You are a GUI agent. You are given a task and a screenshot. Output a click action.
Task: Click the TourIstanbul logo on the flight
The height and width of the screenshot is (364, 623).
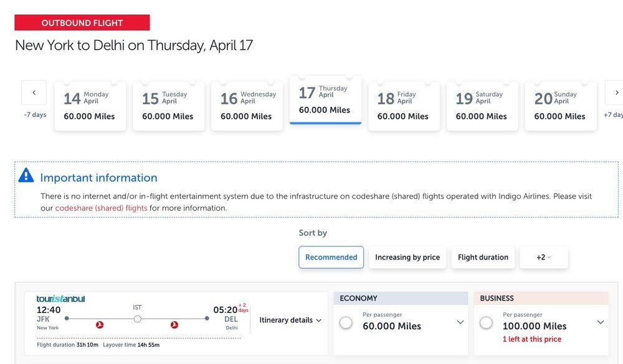(60, 299)
